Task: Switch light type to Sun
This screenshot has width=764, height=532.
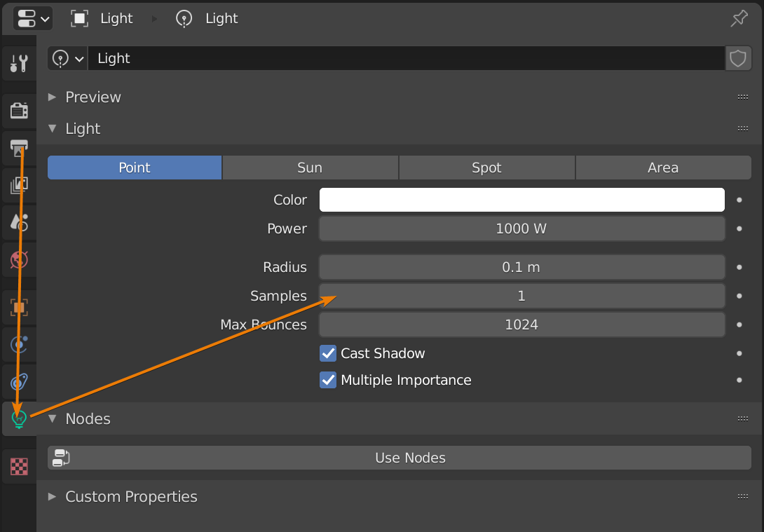Action: (310, 168)
